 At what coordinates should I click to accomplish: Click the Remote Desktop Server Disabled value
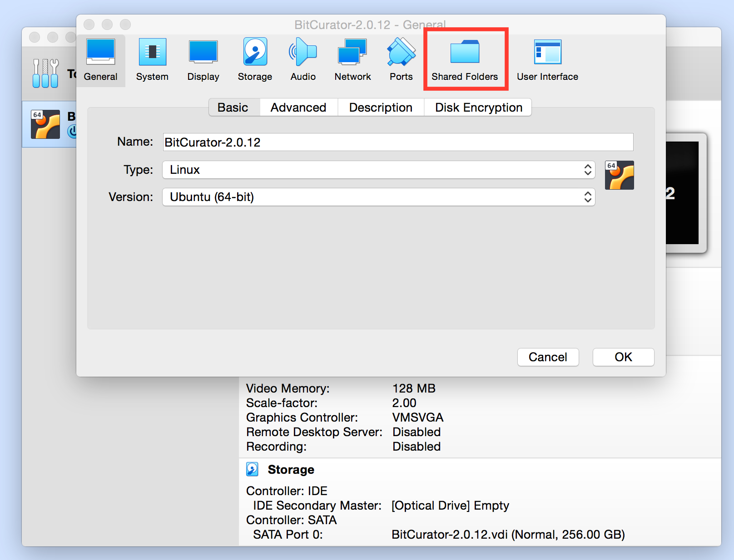point(417,432)
